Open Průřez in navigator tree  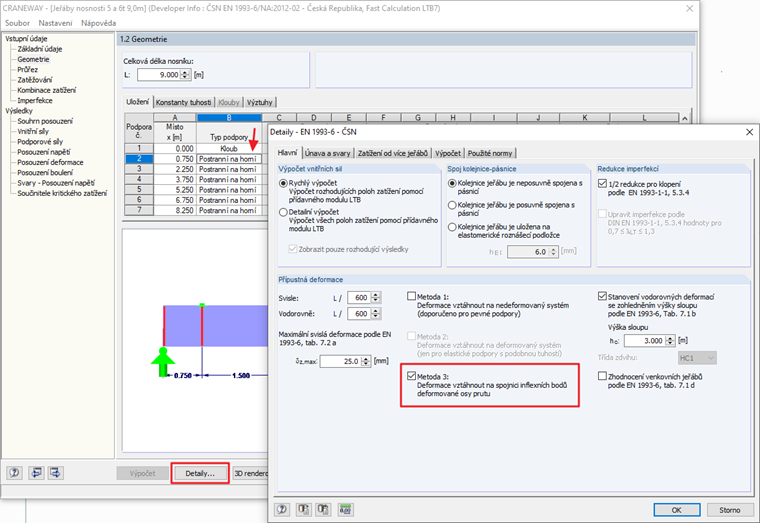pyautogui.click(x=28, y=69)
